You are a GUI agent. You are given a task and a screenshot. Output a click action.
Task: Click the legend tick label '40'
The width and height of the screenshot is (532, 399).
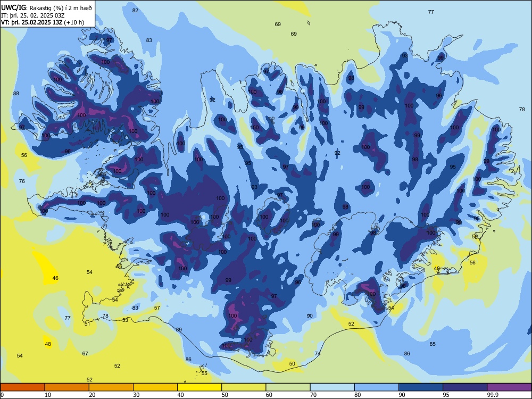click(180, 395)
